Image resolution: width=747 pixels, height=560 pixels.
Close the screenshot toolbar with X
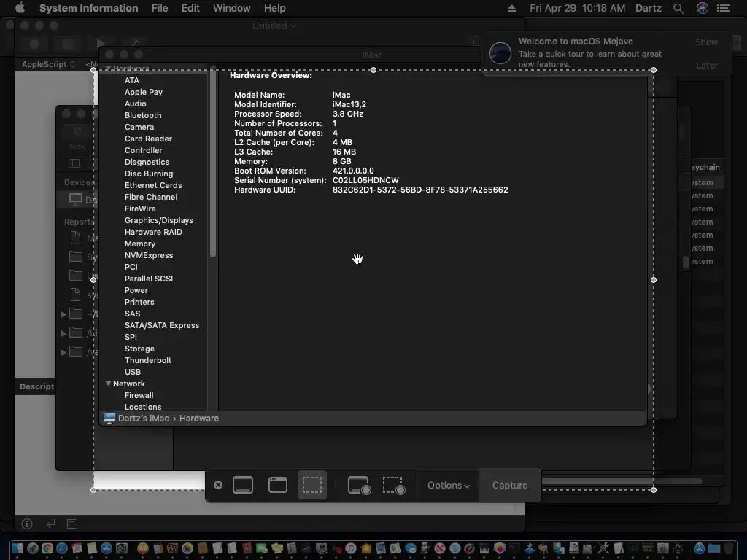(x=218, y=485)
